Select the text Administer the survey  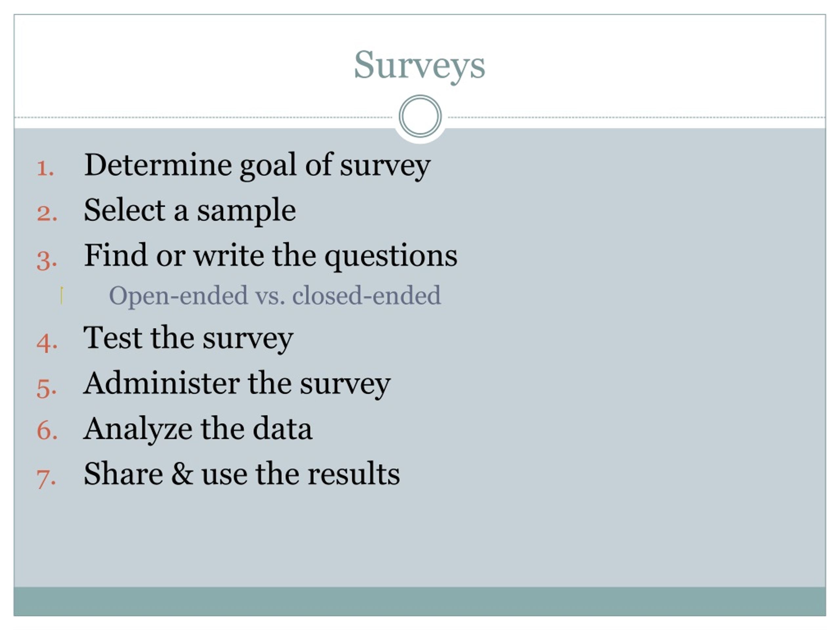[237, 384]
